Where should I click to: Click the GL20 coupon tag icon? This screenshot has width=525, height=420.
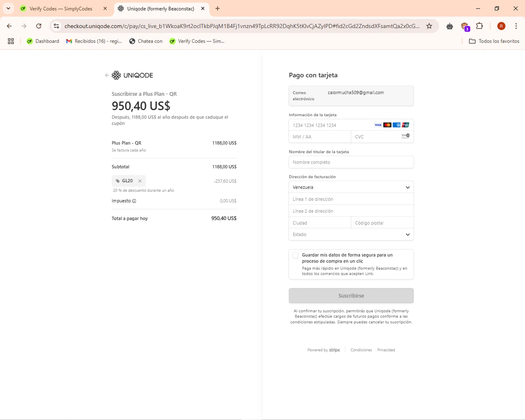(118, 181)
